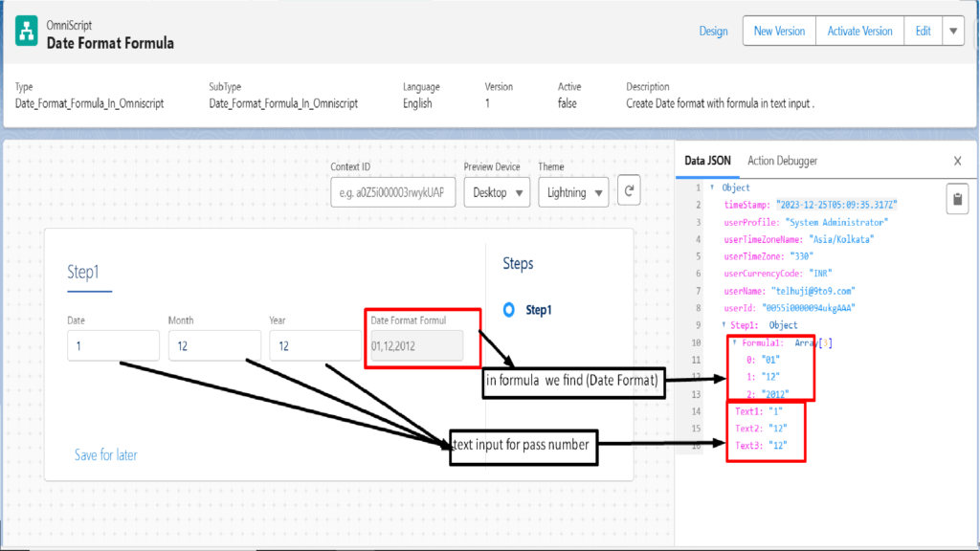
Task: Click the Text1 line in Data JSON
Action: 759,411
